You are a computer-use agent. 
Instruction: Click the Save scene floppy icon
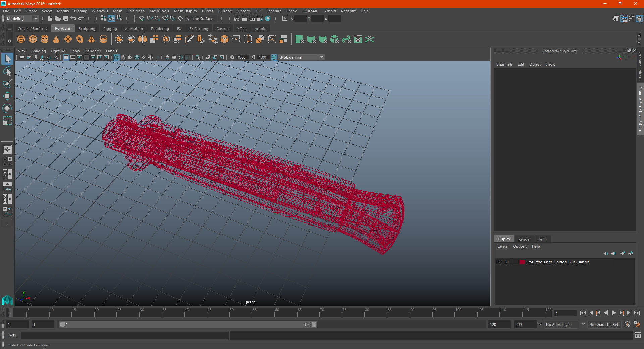pos(66,19)
